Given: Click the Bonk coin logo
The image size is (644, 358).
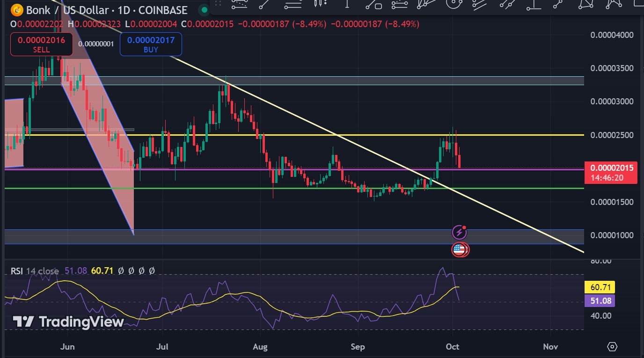Looking at the screenshot, I should pos(17,10).
